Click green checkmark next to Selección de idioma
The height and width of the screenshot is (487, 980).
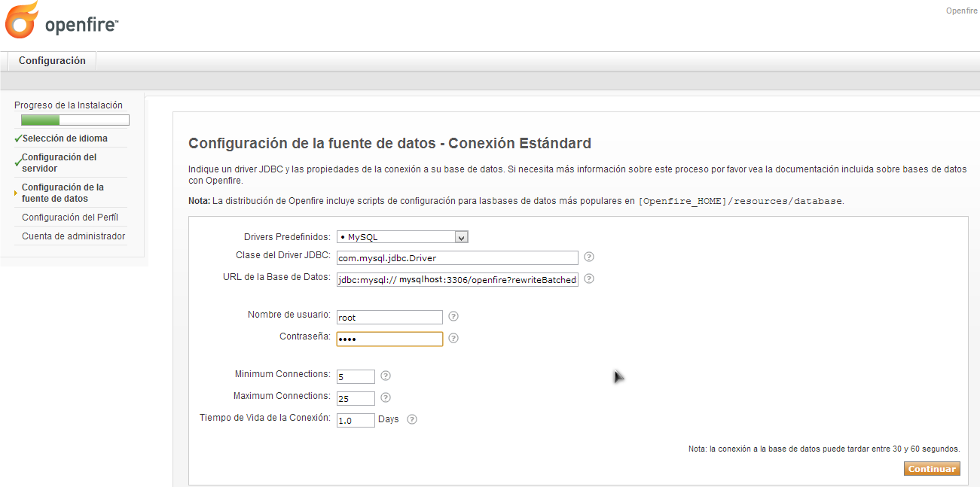click(18, 138)
